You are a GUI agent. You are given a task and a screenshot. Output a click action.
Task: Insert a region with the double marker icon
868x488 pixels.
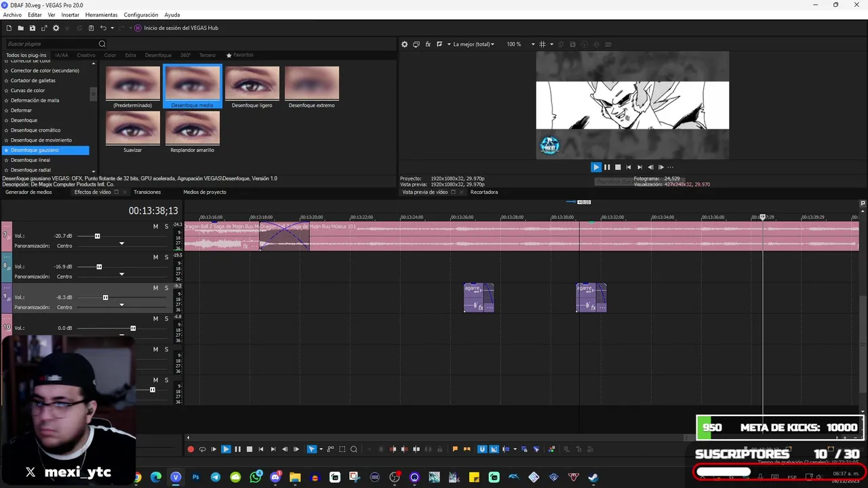pos(467,449)
